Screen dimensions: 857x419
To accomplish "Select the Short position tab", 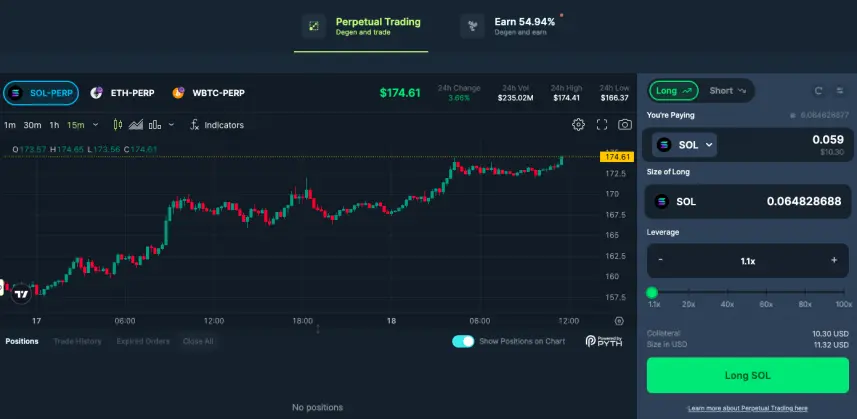I will (727, 91).
